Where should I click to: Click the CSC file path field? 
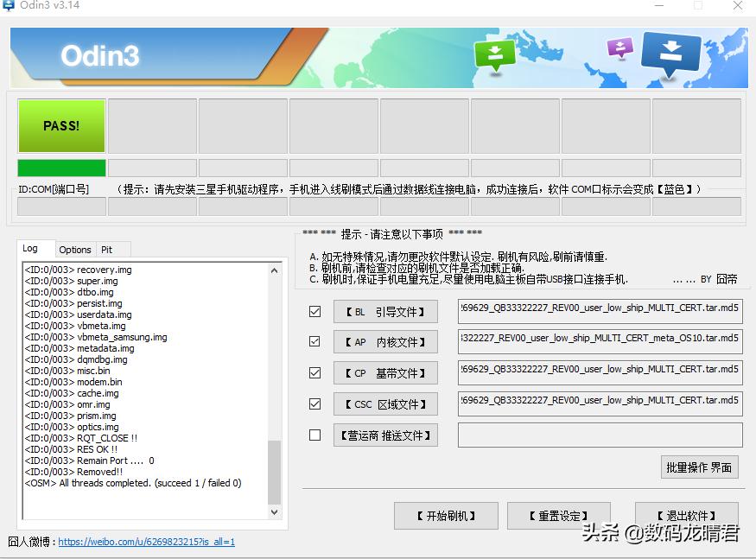click(600, 403)
